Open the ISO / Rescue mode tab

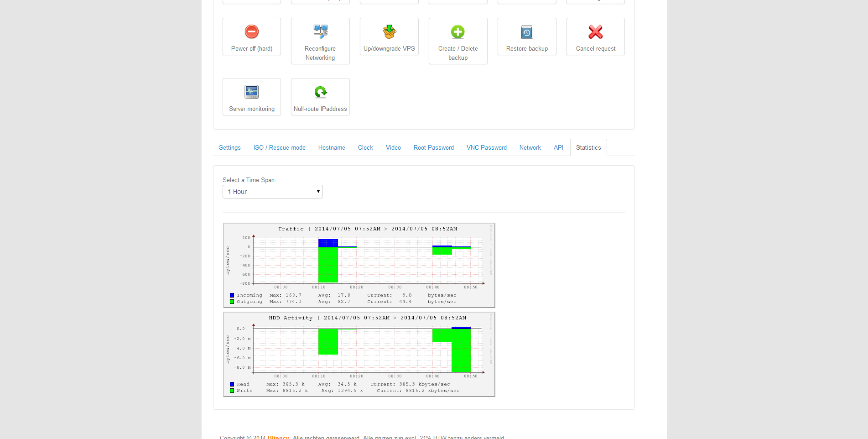(279, 148)
